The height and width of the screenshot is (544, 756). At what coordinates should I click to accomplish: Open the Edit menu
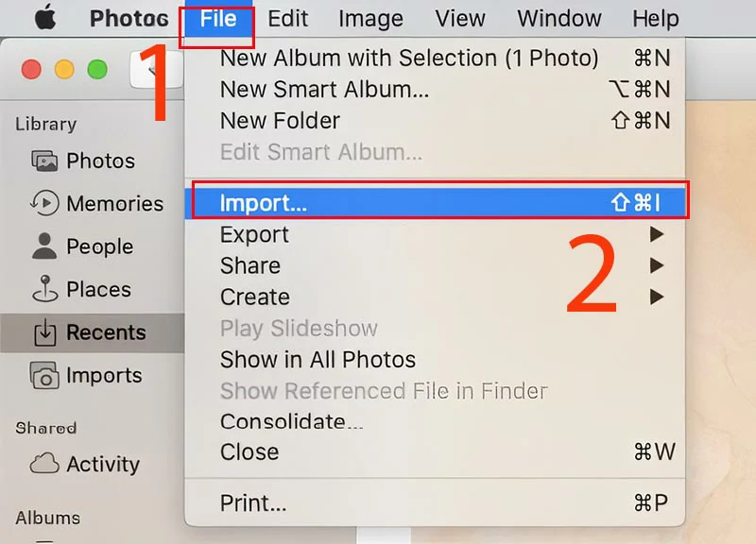tap(288, 18)
